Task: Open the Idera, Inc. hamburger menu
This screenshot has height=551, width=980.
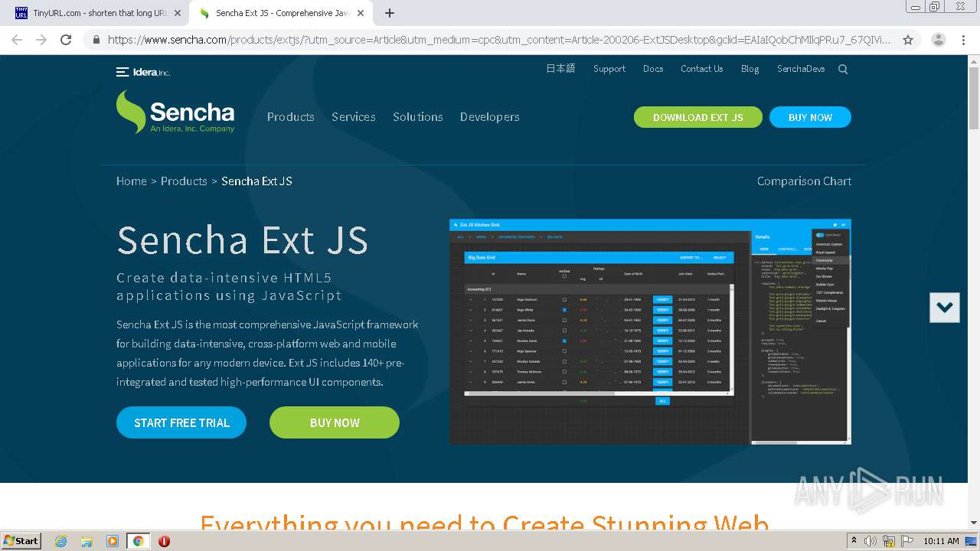Action: click(x=122, y=72)
